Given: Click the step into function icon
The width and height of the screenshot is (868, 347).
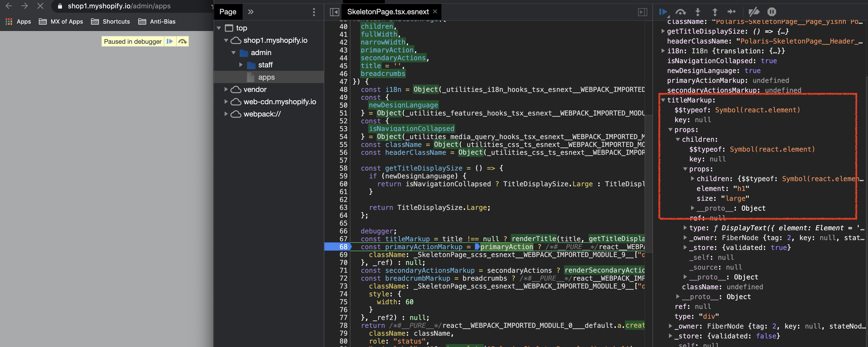Looking at the screenshot, I should [x=697, y=12].
